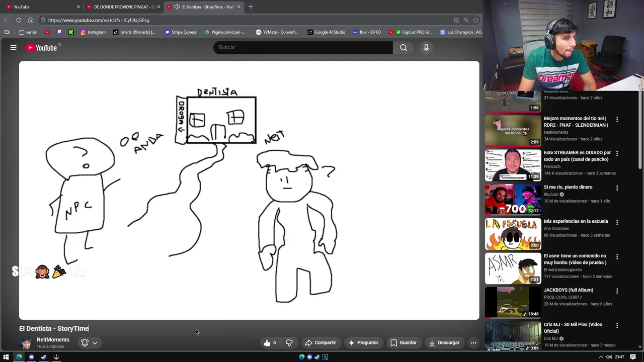Open the LoL Champion bookmark

461,32
